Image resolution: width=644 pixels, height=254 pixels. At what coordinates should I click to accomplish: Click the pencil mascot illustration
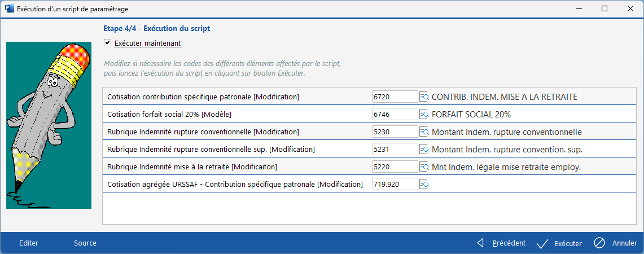click(x=49, y=125)
